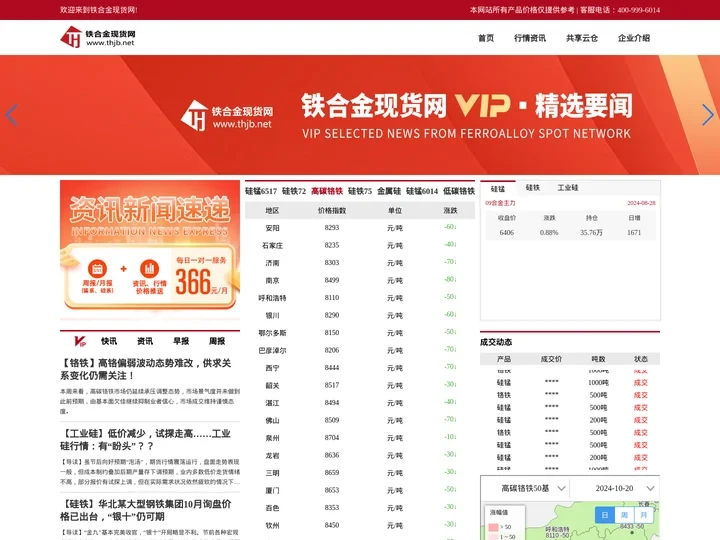
Task: Click the 石家庄 region row
Action: point(360,245)
